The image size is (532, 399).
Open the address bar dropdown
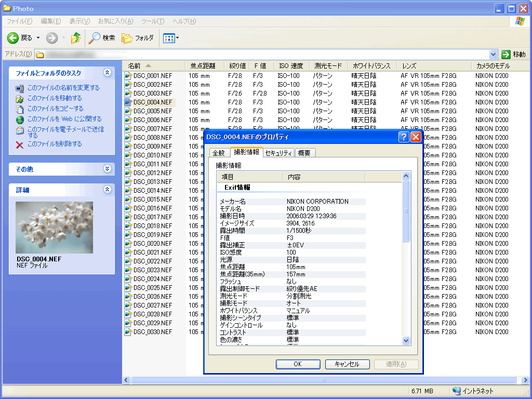tap(493, 54)
